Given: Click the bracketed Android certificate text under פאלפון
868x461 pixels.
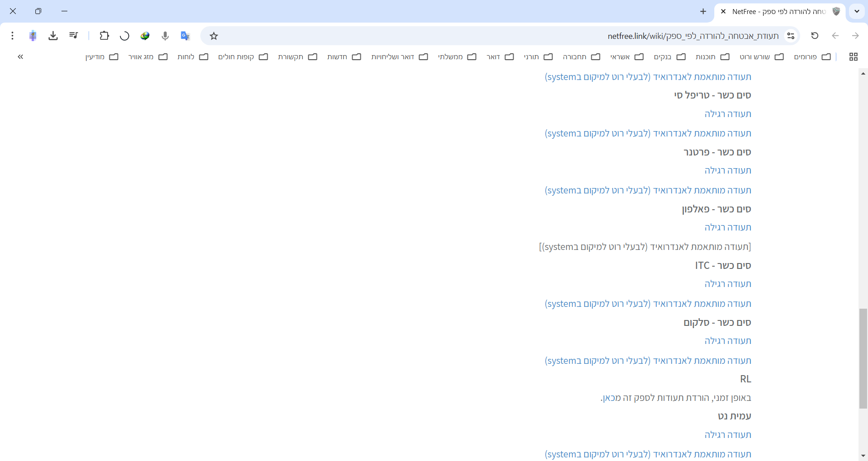Looking at the screenshot, I should [645, 247].
